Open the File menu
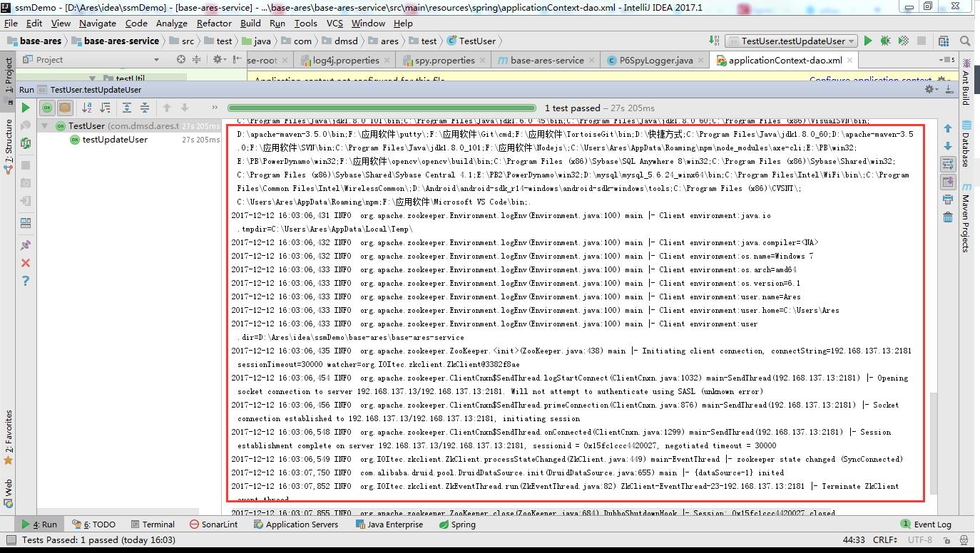This screenshot has height=553, width=980. [11, 23]
